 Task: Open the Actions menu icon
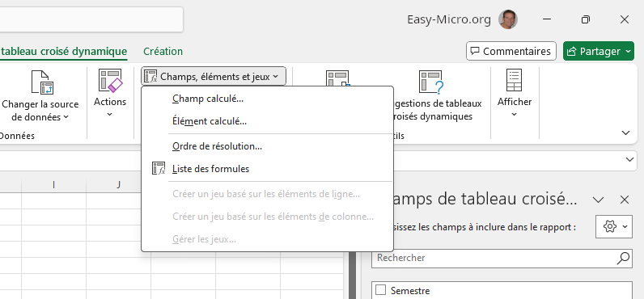click(110, 80)
